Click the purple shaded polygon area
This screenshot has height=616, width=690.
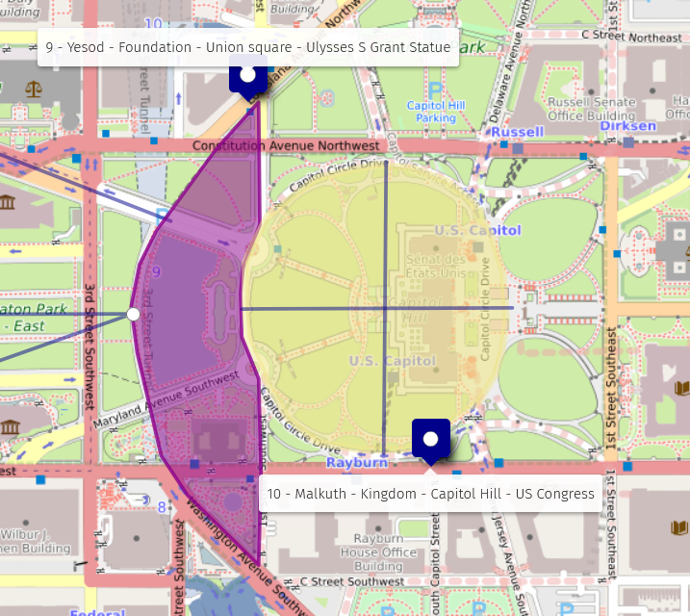192,289
